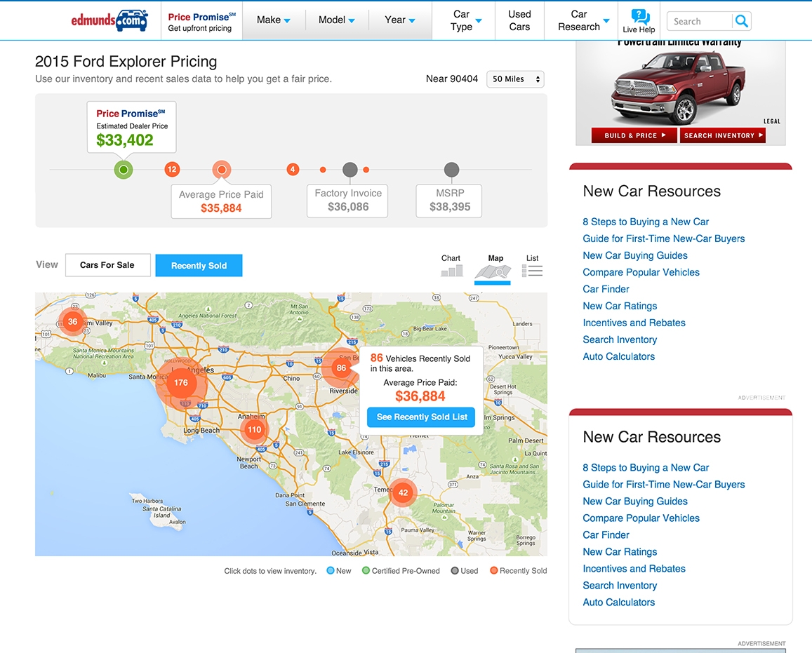Open second Incentives and Rebates link
The width and height of the screenshot is (812, 653).
pyautogui.click(x=634, y=568)
